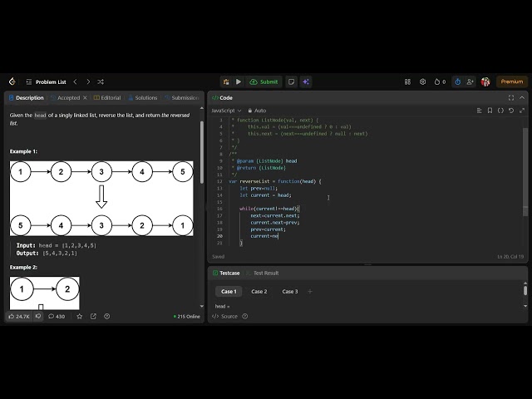The height and width of the screenshot is (399, 532).
Task: Select the Testcase tab
Action: pyautogui.click(x=226, y=273)
